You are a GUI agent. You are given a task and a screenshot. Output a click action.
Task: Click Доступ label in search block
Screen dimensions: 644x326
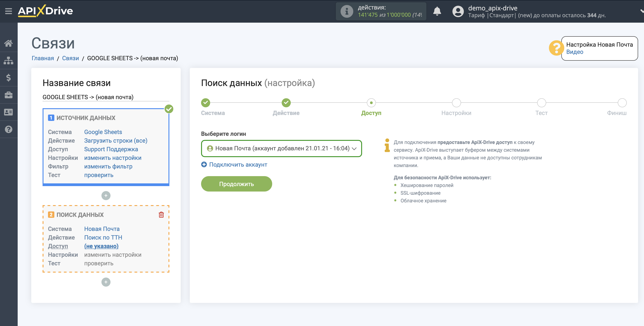(x=58, y=246)
